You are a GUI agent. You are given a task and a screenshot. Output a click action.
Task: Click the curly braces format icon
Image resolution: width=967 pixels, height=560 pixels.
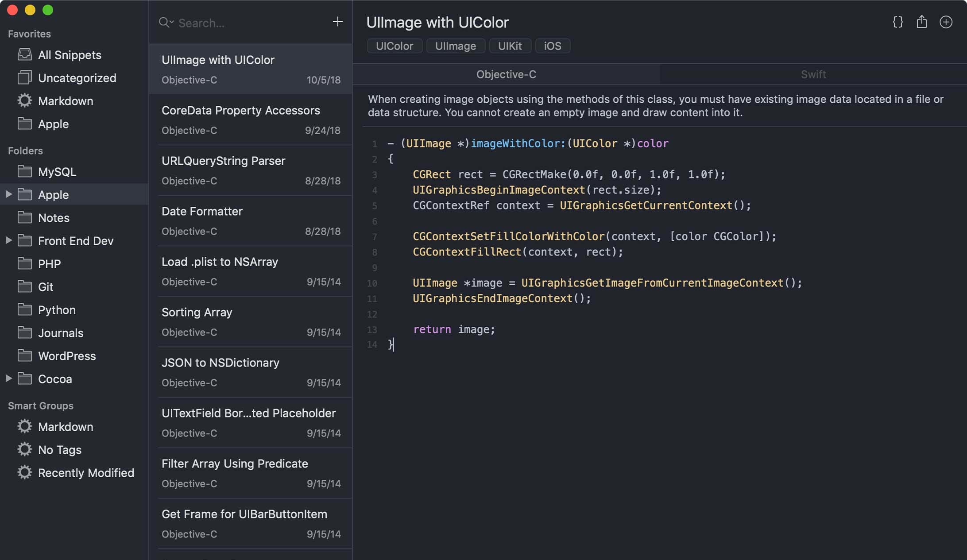tap(897, 22)
